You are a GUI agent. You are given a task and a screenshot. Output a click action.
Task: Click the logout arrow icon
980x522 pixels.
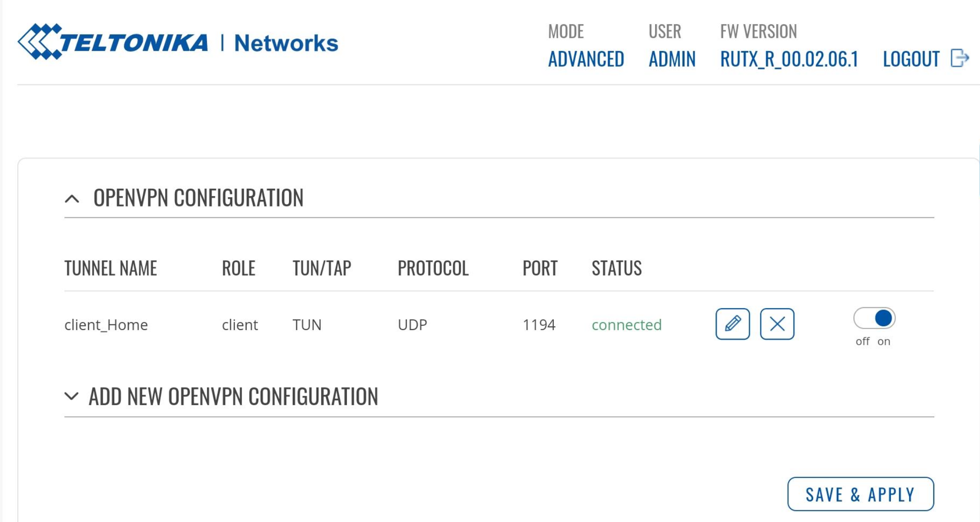pos(959,58)
